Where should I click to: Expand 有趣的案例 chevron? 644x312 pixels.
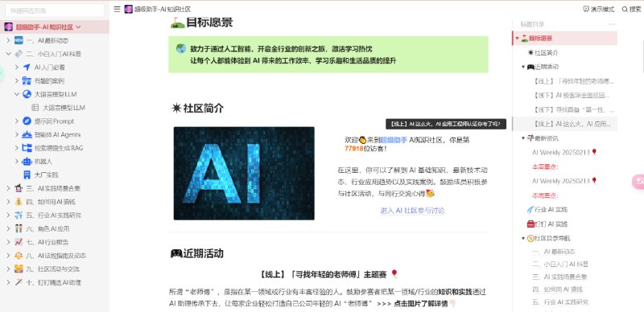click(x=16, y=80)
